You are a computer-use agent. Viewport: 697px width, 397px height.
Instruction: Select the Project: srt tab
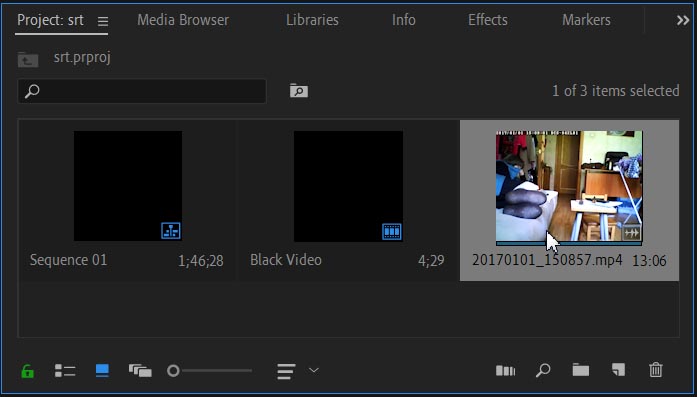point(50,20)
